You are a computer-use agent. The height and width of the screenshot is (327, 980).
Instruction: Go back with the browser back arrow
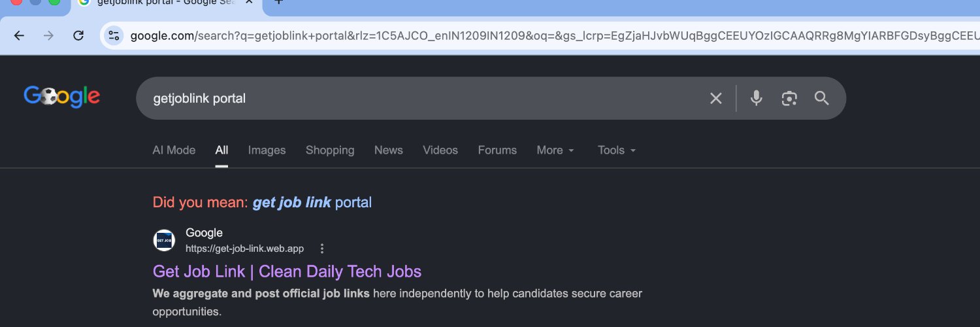point(19,35)
